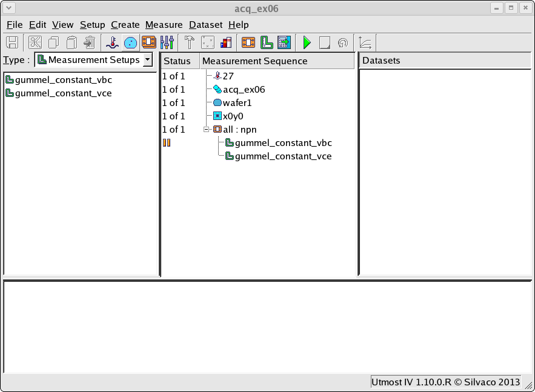
Task: Click the Status column header
Action: (x=180, y=61)
